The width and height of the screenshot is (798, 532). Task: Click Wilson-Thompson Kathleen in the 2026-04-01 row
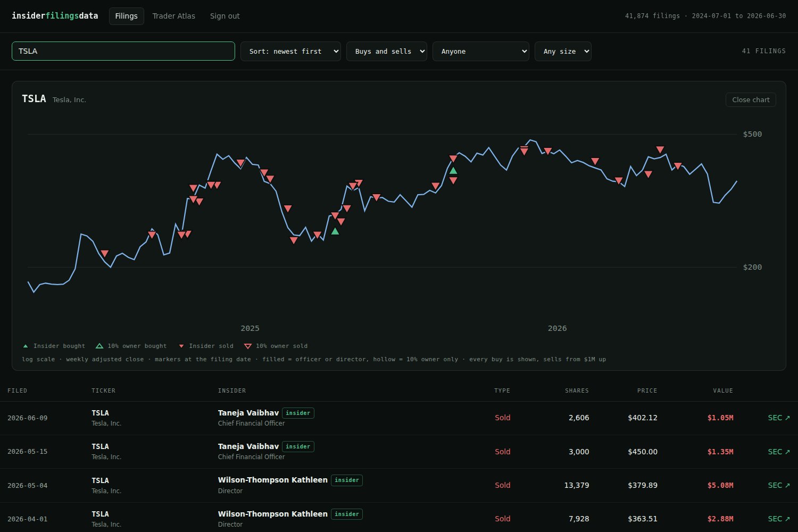coord(273,514)
